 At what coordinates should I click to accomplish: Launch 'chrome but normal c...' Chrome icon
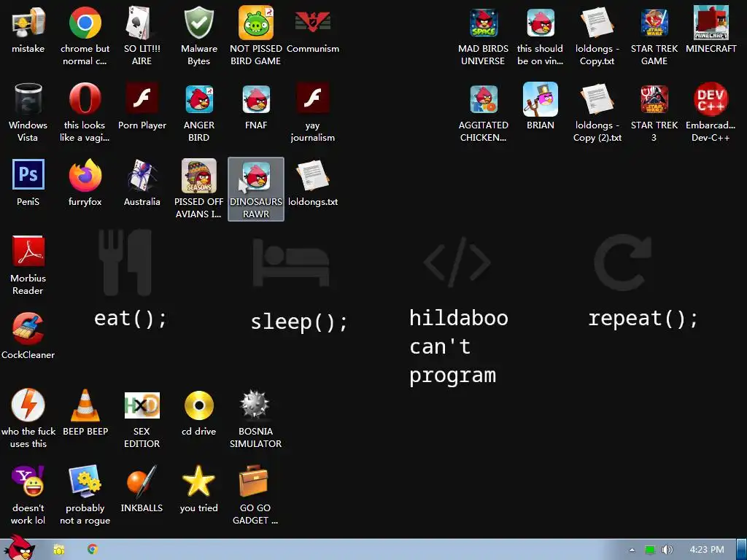pos(85,23)
